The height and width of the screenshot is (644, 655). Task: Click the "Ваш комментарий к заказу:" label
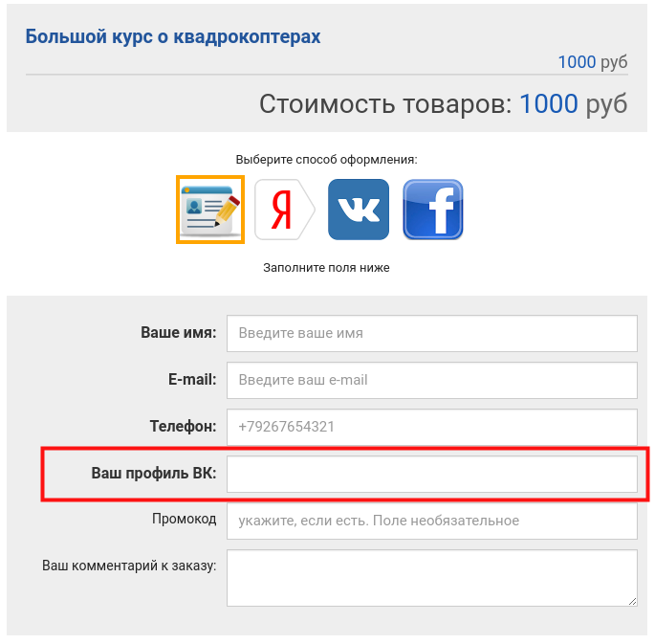pyautogui.click(x=129, y=565)
